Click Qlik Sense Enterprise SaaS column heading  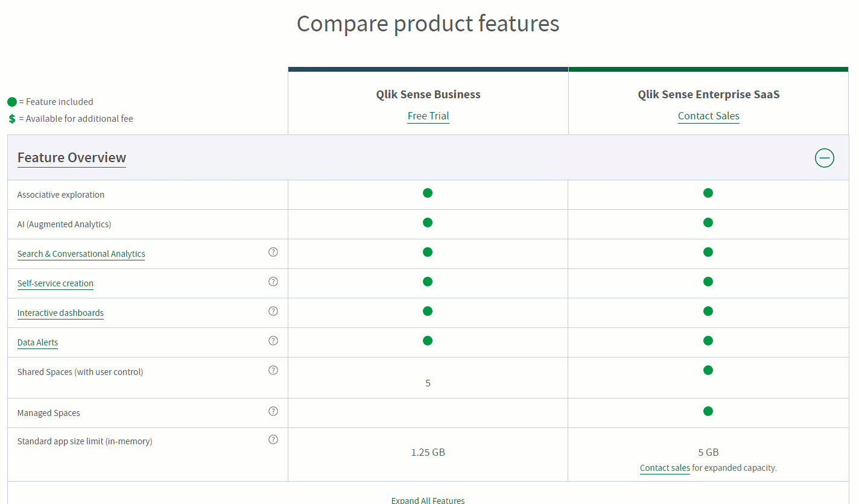click(709, 95)
